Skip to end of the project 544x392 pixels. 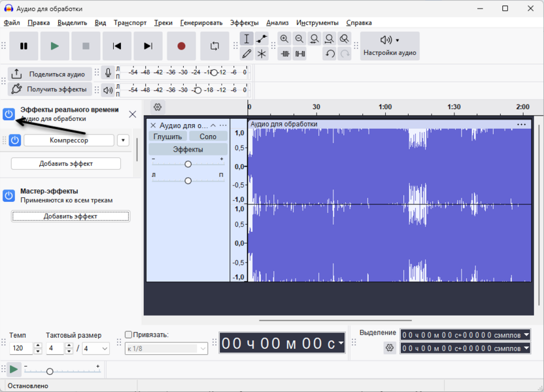pyautogui.click(x=148, y=46)
